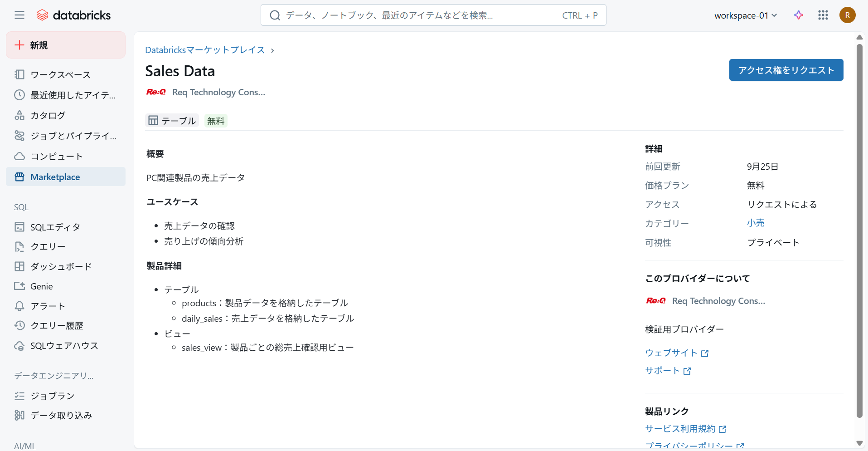The image size is (868, 451).
Task: Open ダッシュボード in the sidebar
Action: [66, 266]
